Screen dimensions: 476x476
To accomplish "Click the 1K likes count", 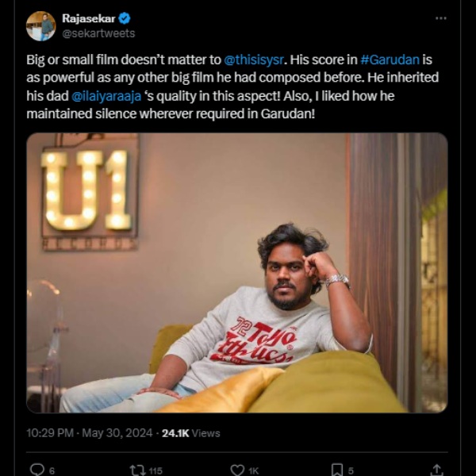I will coord(254,470).
